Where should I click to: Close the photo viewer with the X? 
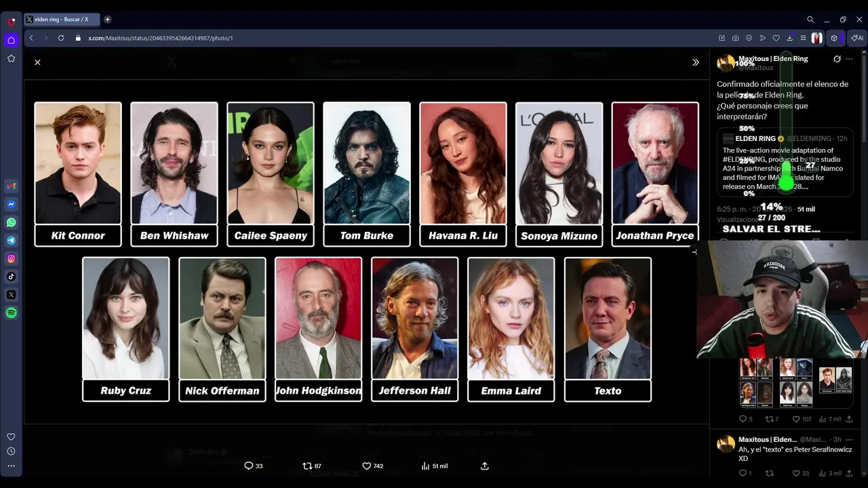click(37, 62)
